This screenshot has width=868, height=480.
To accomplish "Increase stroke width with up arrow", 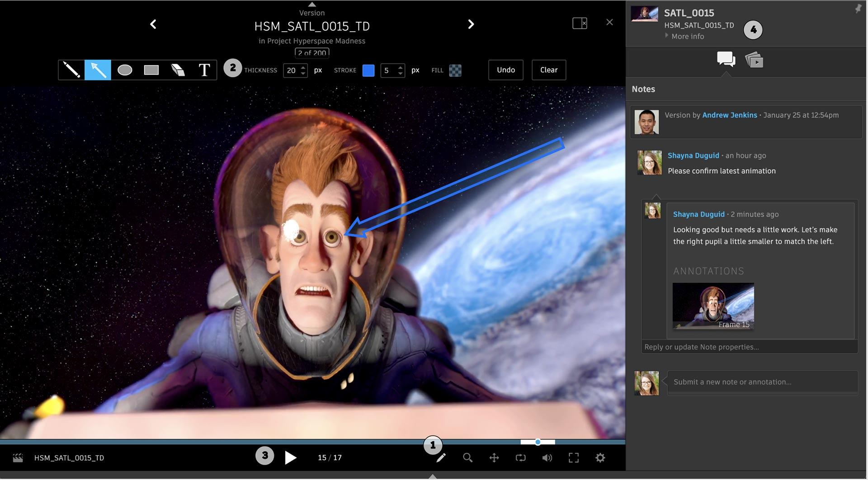I will (x=401, y=67).
